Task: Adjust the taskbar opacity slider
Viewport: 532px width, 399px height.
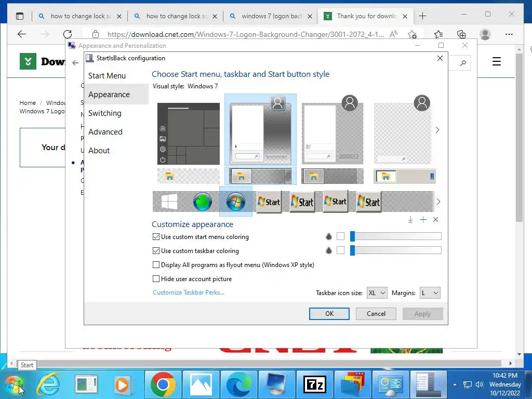Action: point(395,250)
